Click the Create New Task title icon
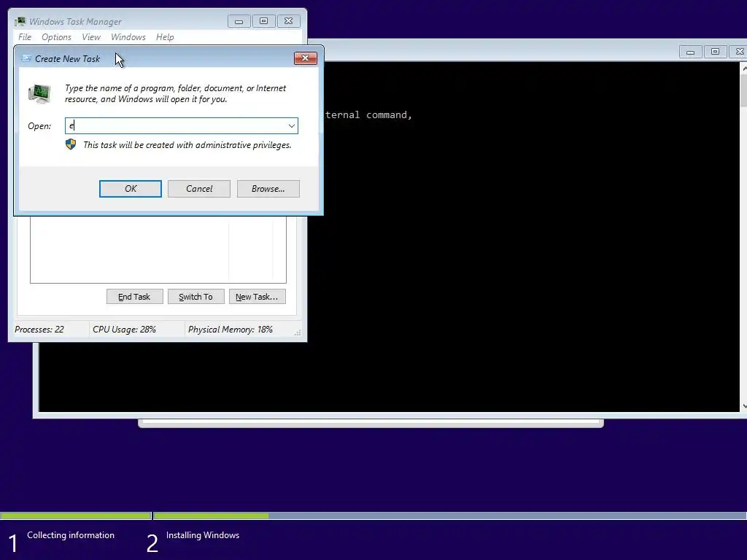The width and height of the screenshot is (747, 560). (x=26, y=58)
